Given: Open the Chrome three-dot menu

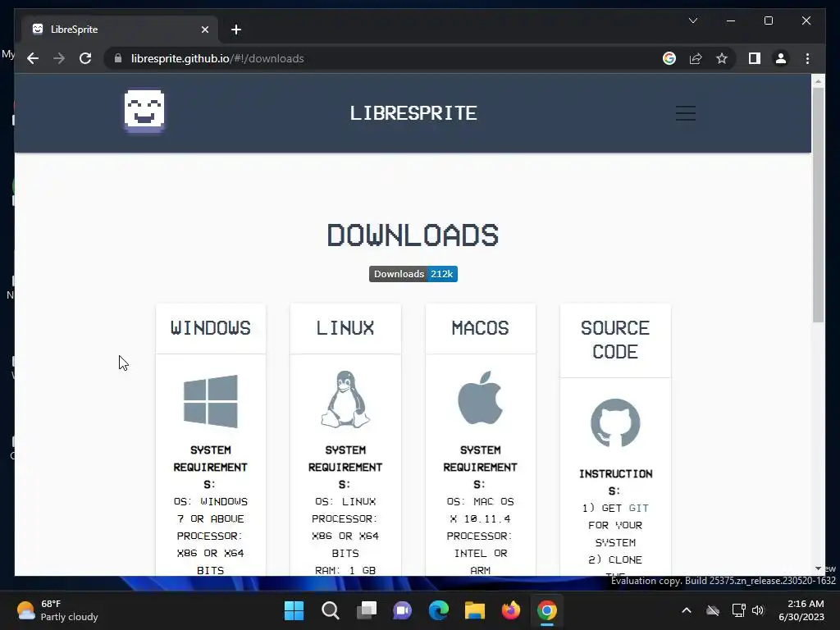Looking at the screenshot, I should (x=807, y=58).
